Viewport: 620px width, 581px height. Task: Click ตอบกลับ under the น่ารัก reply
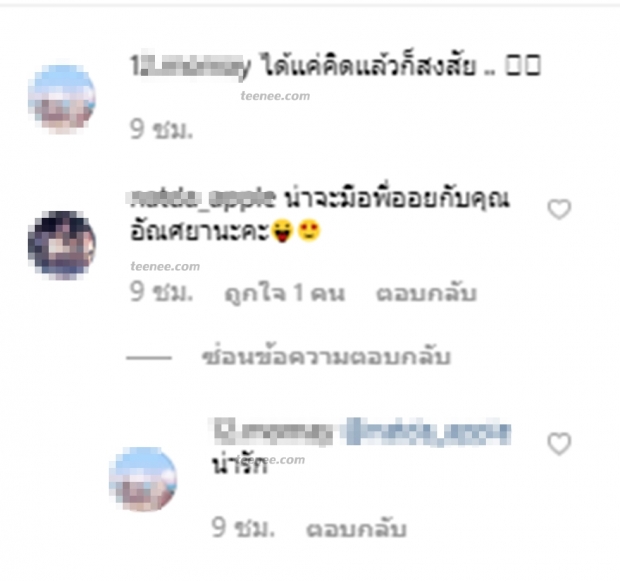[x=357, y=528]
